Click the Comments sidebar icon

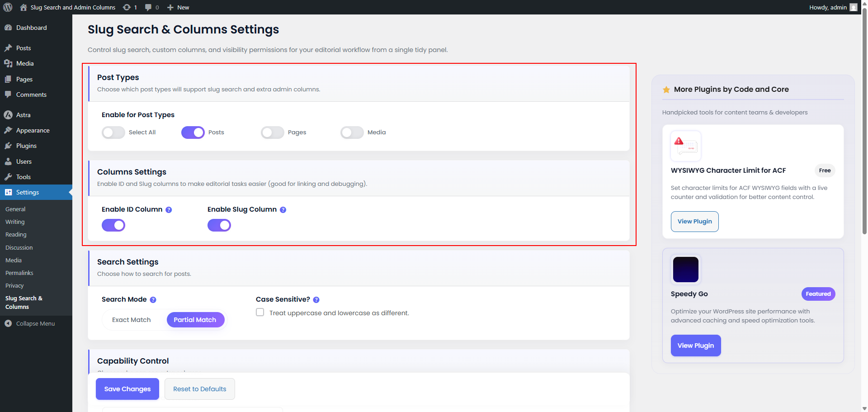point(9,95)
